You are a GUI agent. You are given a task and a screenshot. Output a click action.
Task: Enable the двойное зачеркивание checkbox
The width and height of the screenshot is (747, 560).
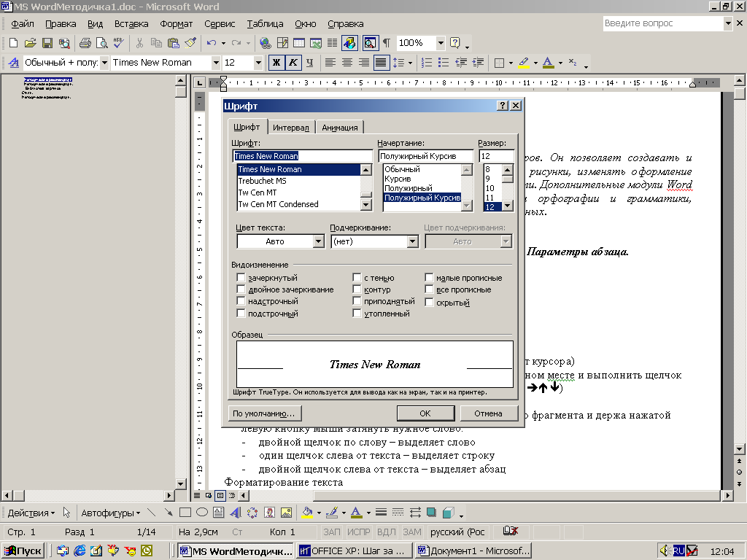(x=241, y=289)
